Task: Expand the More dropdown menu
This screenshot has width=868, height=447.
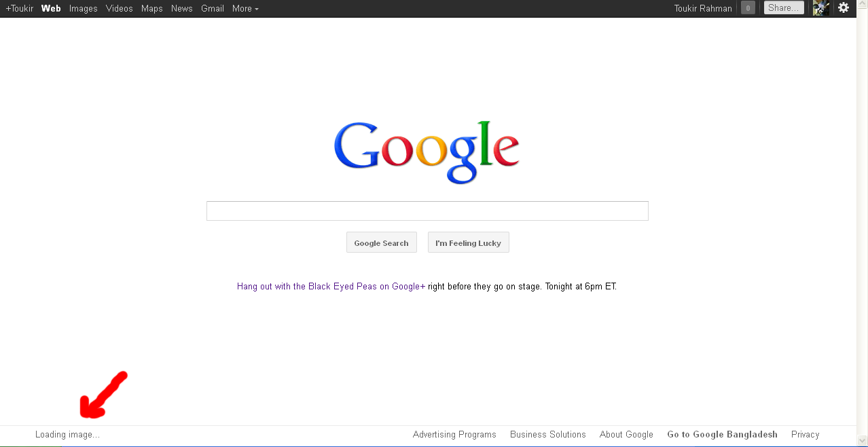Action: coord(245,8)
